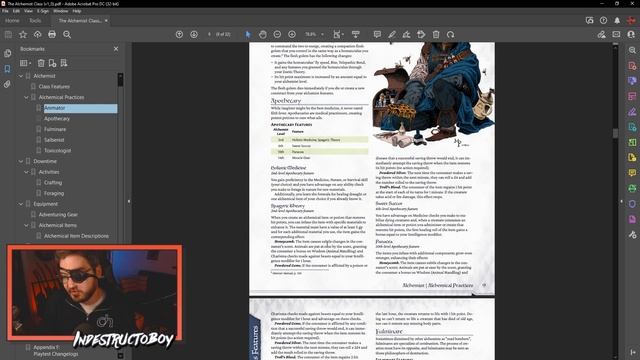Viewport: 640px width, 360px height.
Task: Open the fit page options dropdown
Action: (x=338, y=35)
